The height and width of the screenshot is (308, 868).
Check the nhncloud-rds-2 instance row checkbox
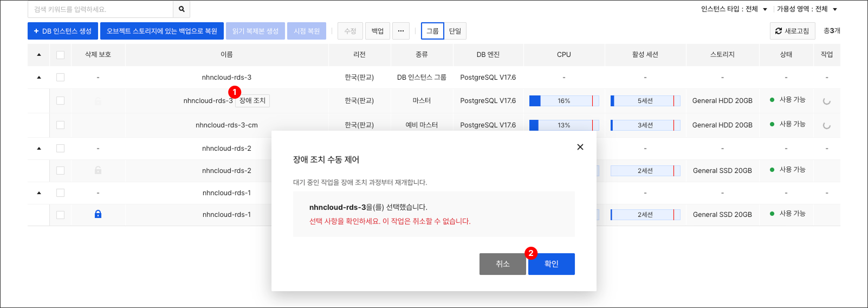(x=60, y=171)
